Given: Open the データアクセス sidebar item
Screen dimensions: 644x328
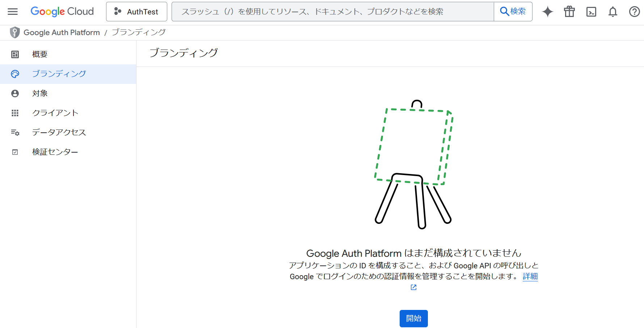Looking at the screenshot, I should pyautogui.click(x=68, y=132).
